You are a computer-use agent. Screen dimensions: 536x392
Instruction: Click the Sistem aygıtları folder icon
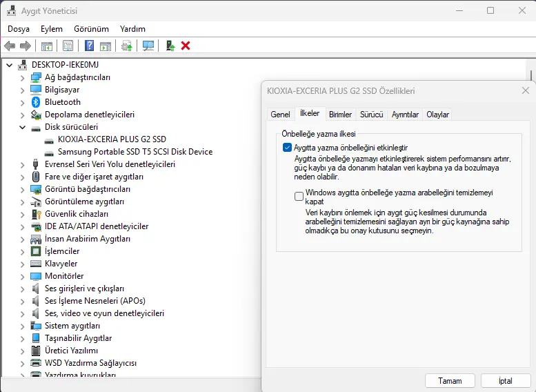(36, 326)
